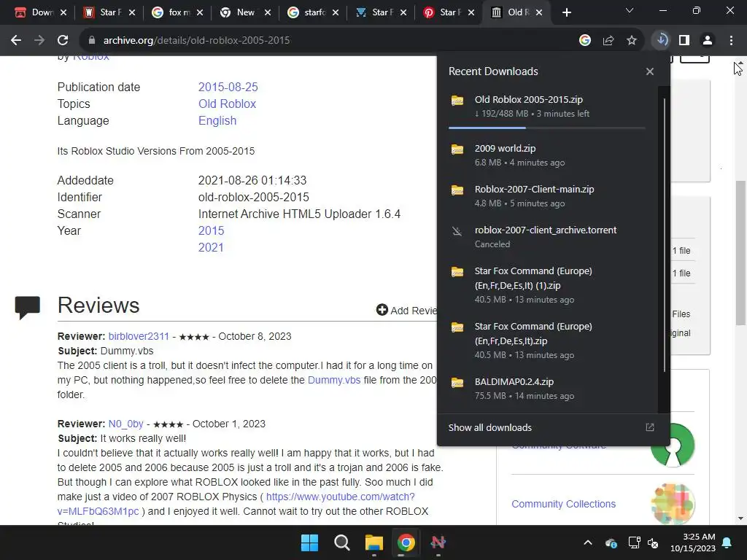Open the Chrome three-dot menu

731,41
